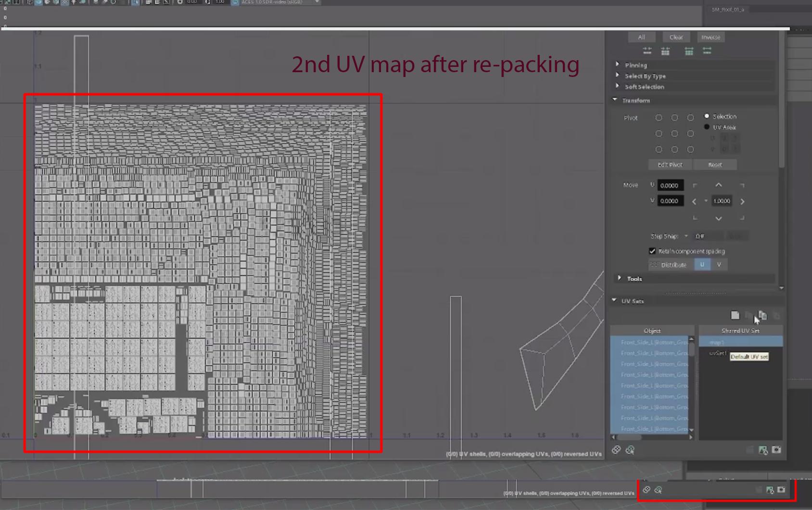Choose the UV Area pivot radio option
Screen dimensions: 812x510
pos(707,127)
